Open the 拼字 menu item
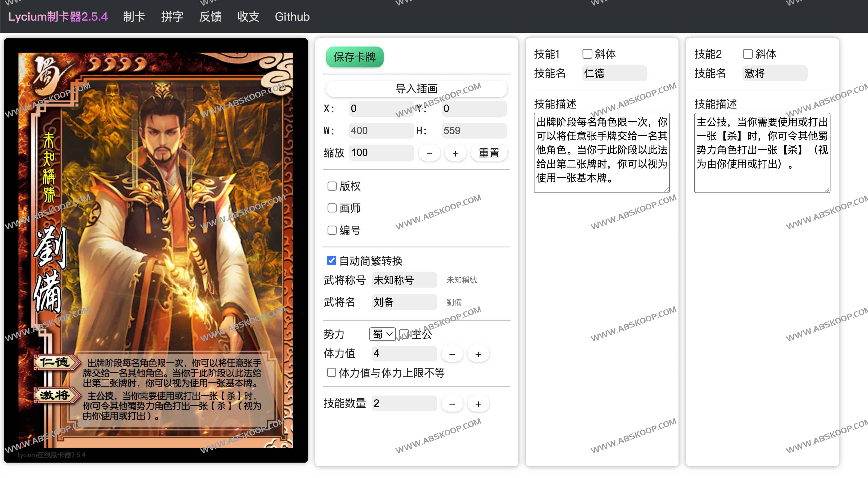This screenshot has height=478, width=868. [x=172, y=16]
